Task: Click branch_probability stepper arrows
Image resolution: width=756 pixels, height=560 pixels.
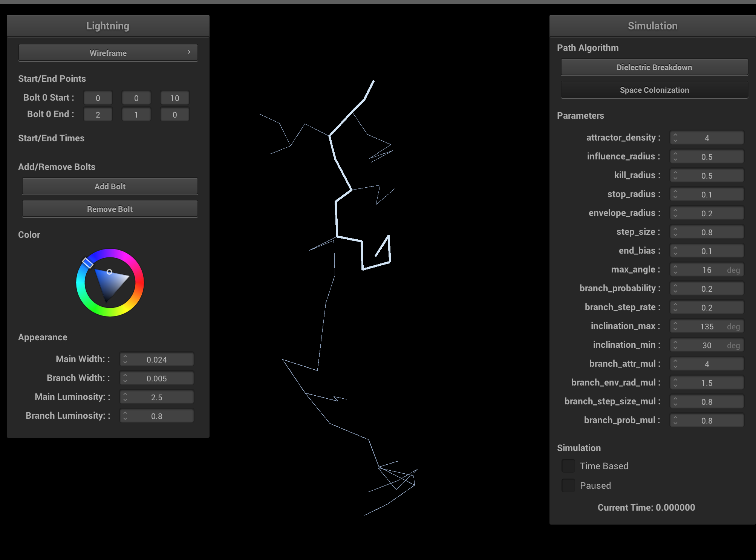Action: pyautogui.click(x=675, y=289)
